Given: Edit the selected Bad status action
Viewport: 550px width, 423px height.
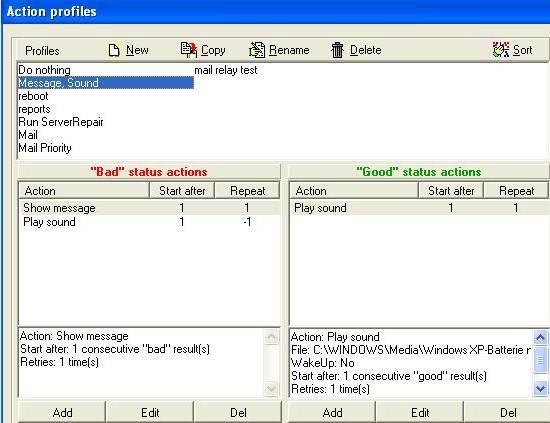Looking at the screenshot, I should [x=150, y=412].
